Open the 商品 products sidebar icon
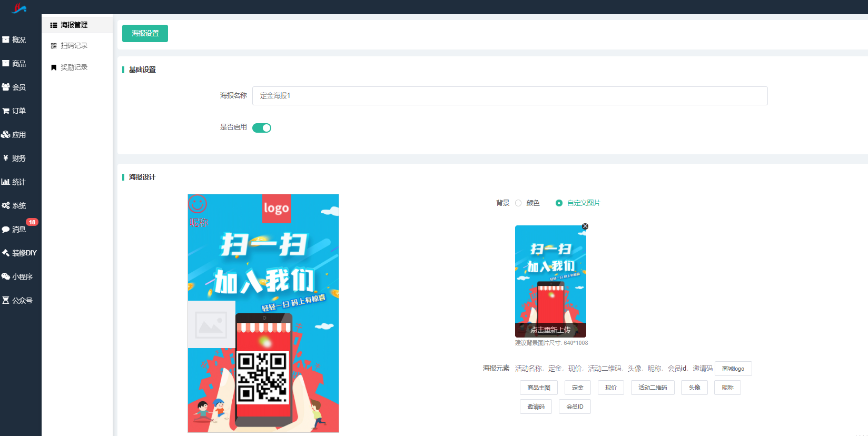Viewport: 868px width, 436px height. (x=6, y=63)
